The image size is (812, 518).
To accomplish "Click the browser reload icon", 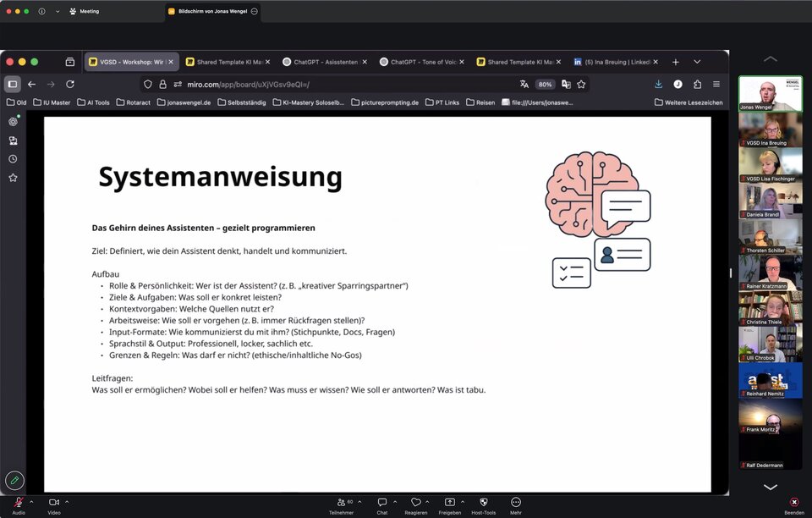I will click(x=70, y=84).
